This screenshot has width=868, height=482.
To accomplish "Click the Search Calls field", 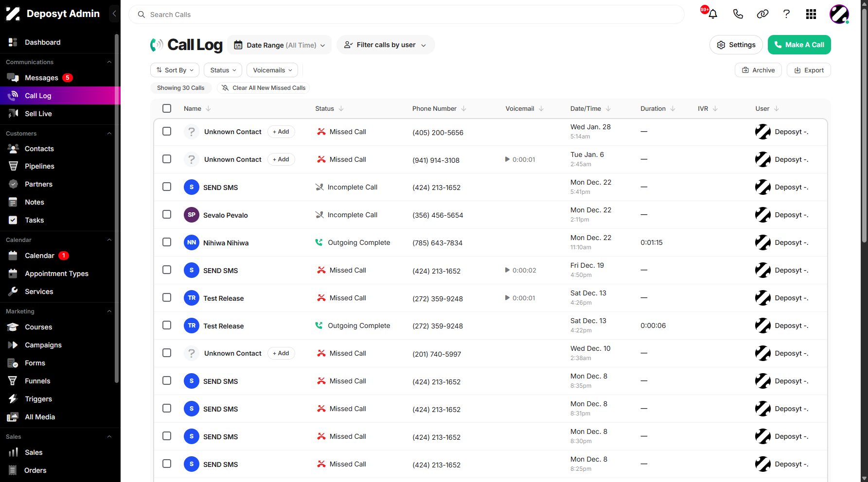I will pyautogui.click(x=407, y=15).
